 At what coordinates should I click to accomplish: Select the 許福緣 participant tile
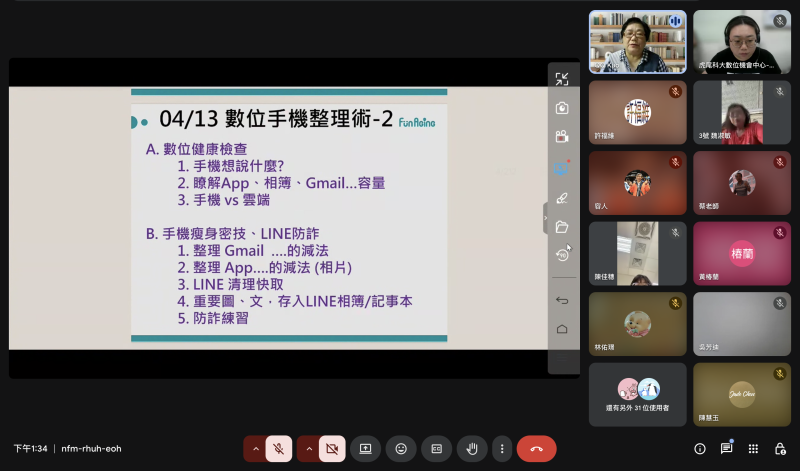pyautogui.click(x=637, y=112)
